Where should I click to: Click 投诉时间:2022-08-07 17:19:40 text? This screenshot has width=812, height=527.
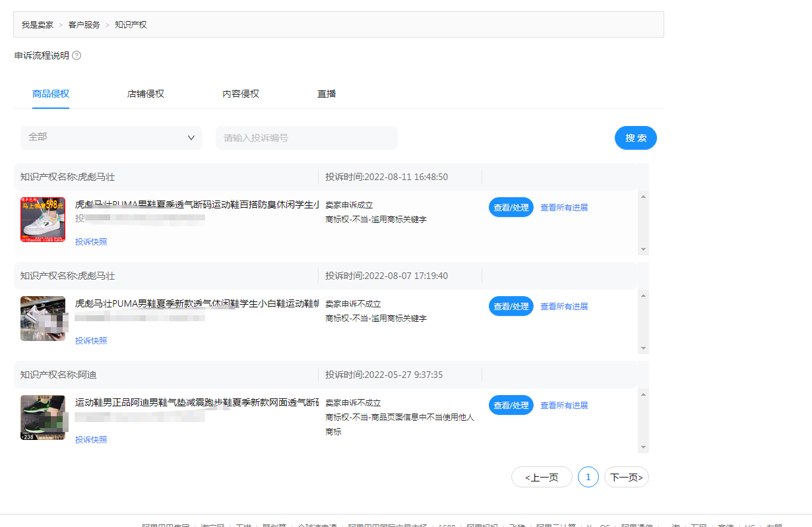pyautogui.click(x=387, y=276)
